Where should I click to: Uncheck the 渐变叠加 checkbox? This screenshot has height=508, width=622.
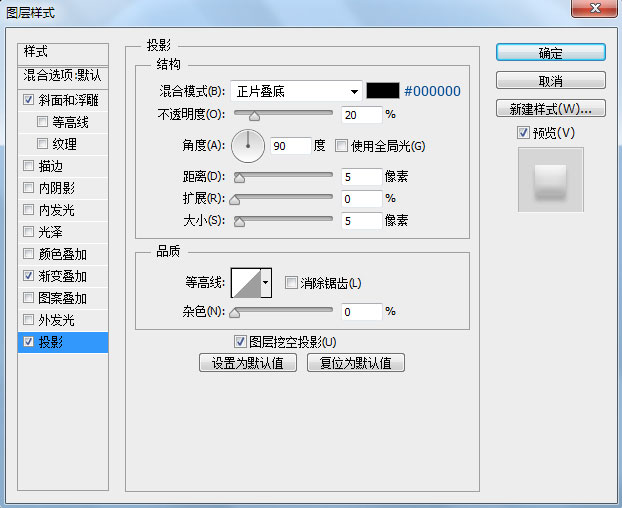click(x=29, y=275)
